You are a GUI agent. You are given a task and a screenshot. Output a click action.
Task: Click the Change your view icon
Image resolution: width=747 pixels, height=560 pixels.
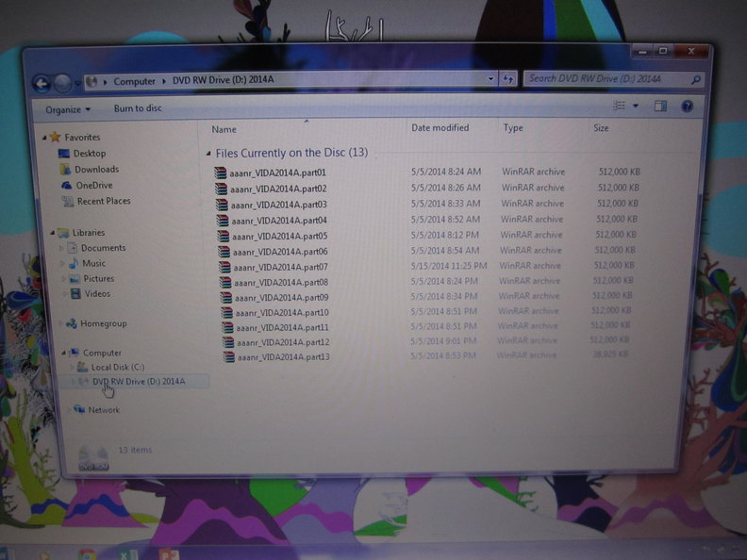pos(619,106)
